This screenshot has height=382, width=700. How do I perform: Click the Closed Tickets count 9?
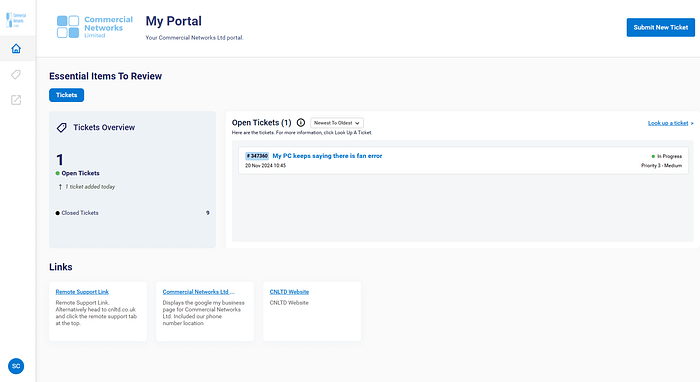(x=208, y=213)
